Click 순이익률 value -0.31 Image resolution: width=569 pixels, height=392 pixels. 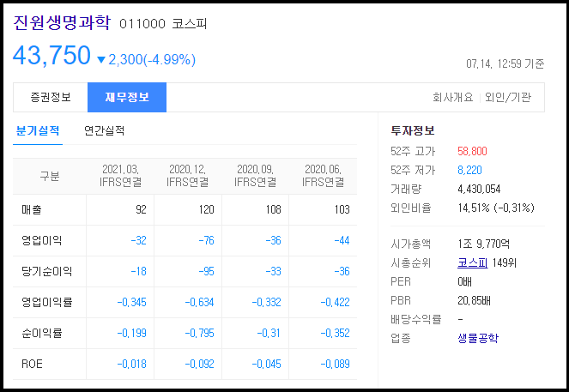pos(269,333)
